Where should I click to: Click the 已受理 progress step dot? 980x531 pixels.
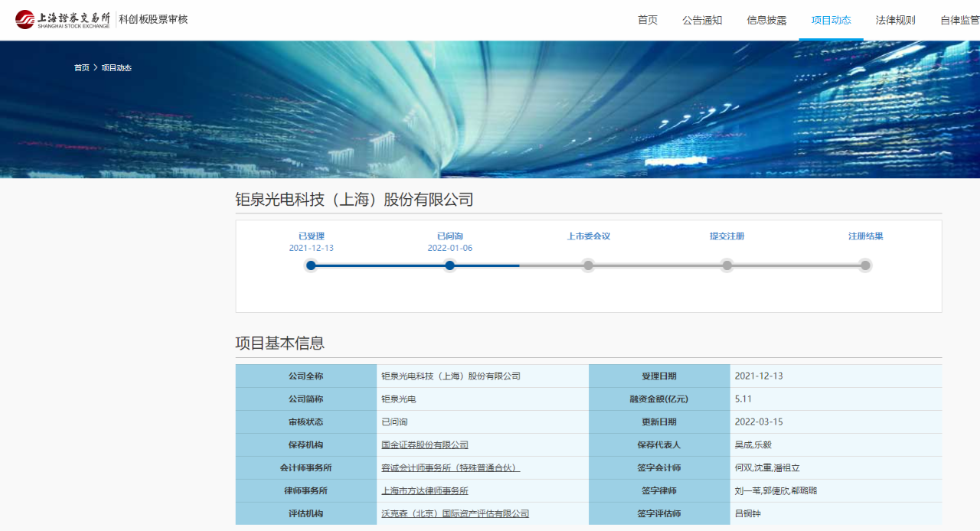point(311,265)
